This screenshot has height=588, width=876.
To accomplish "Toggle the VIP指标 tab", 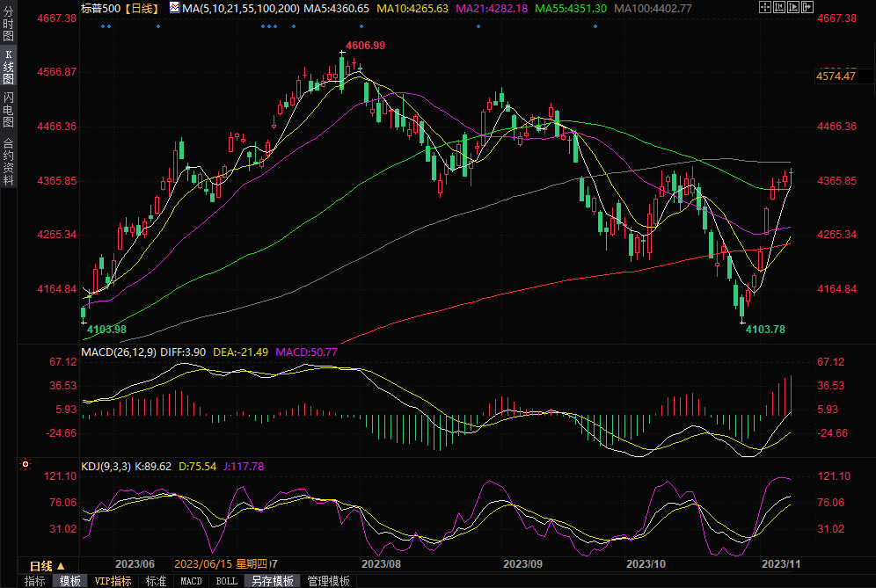I will (x=113, y=581).
